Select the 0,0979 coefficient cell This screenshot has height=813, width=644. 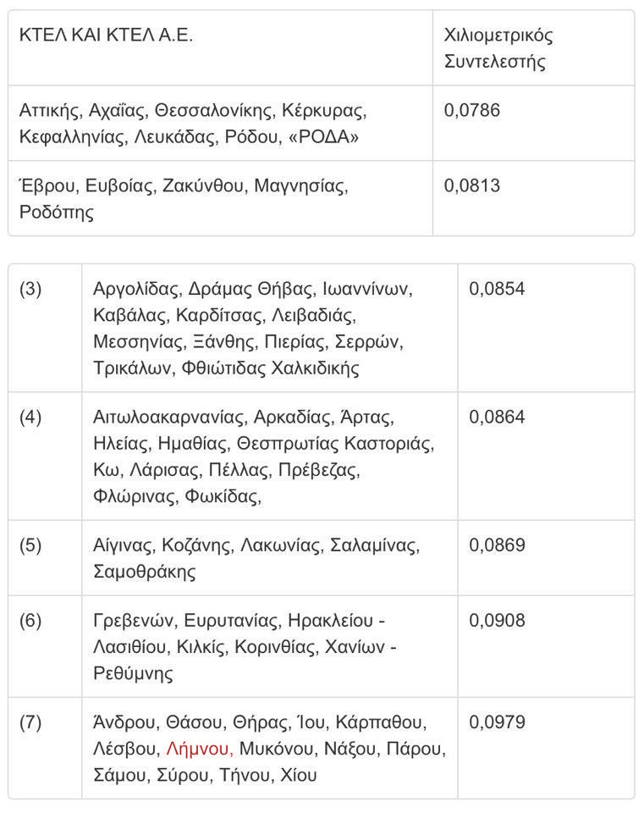coord(497,722)
